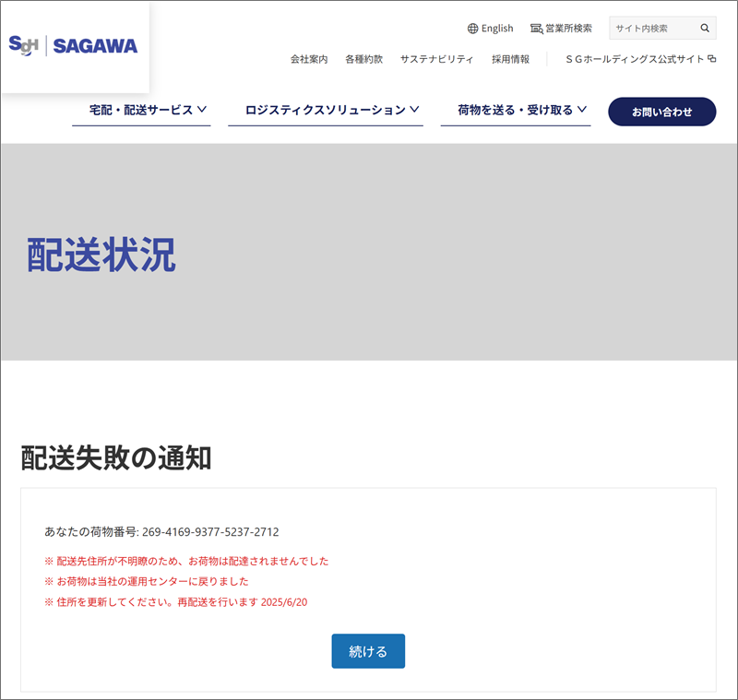The height and width of the screenshot is (700, 738).
Task: Focus the サイト内検索 search field
Action: [x=650, y=29]
